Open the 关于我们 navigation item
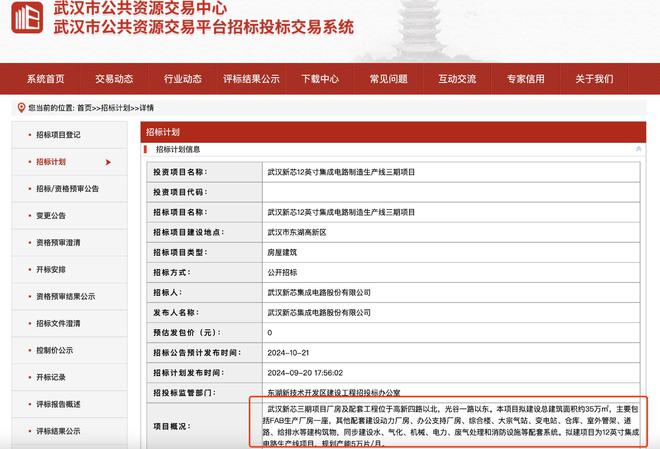Screen dimensions: 660x449 [594, 79]
